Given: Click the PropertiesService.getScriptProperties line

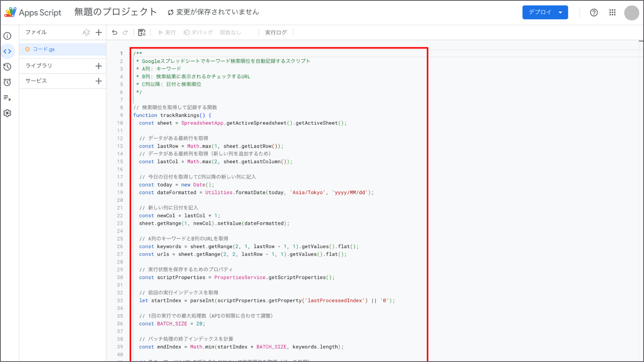Looking at the screenshot, I should coord(237,277).
